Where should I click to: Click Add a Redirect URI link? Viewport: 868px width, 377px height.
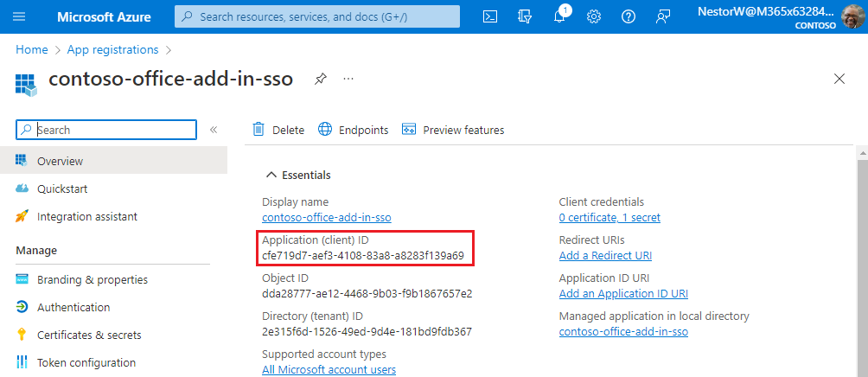tap(605, 256)
